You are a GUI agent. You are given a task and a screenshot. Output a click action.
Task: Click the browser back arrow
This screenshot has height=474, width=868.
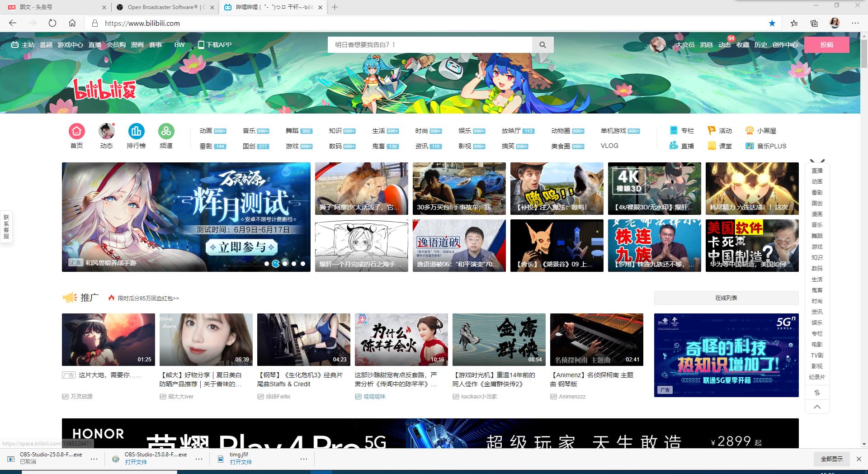13,23
